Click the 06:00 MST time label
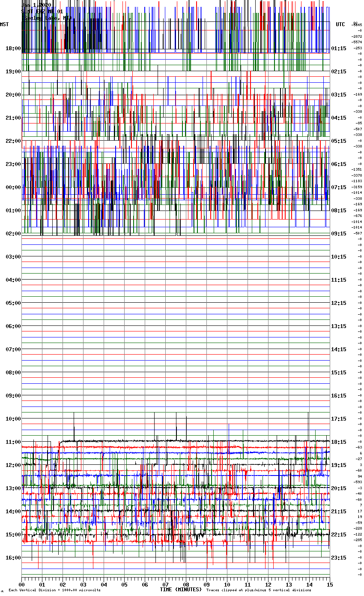The height and width of the screenshot is (596, 364). pyautogui.click(x=13, y=326)
